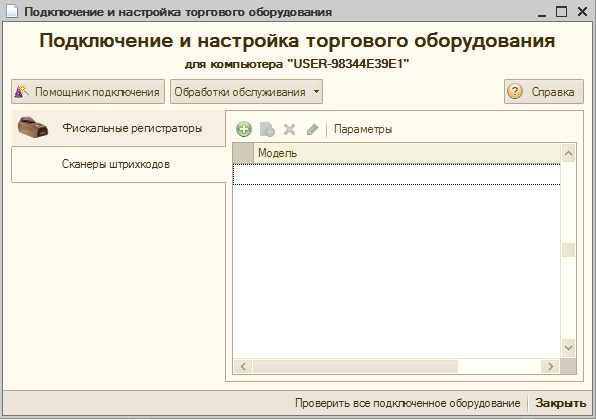Click the green add record icon
This screenshot has height=420, width=596.
(244, 129)
